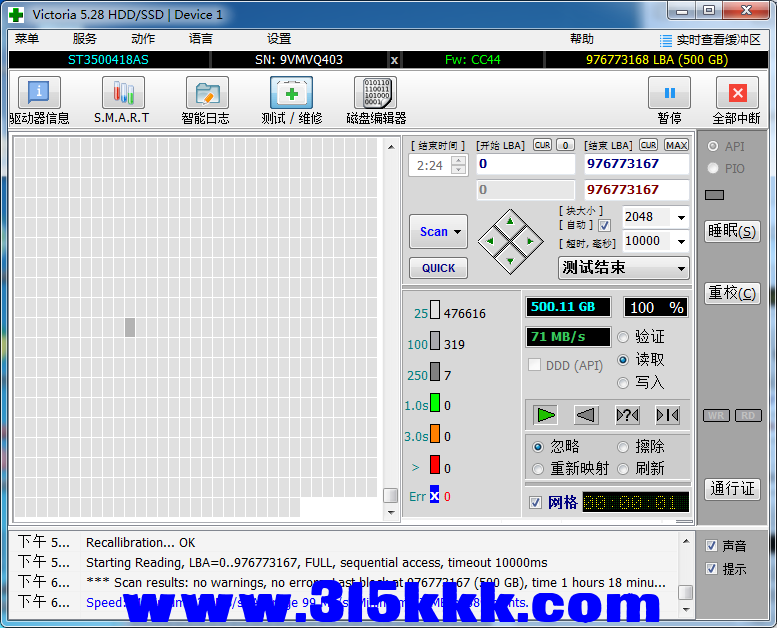
Task: Select the 写入 write radio option
Action: pos(624,382)
